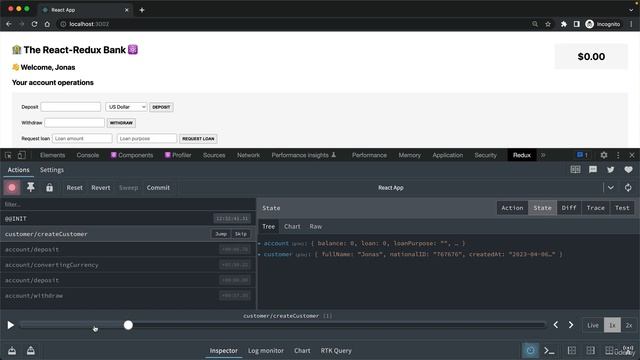The image size is (640, 360).
Task: Switch to the Raw state view
Action: pos(316,227)
